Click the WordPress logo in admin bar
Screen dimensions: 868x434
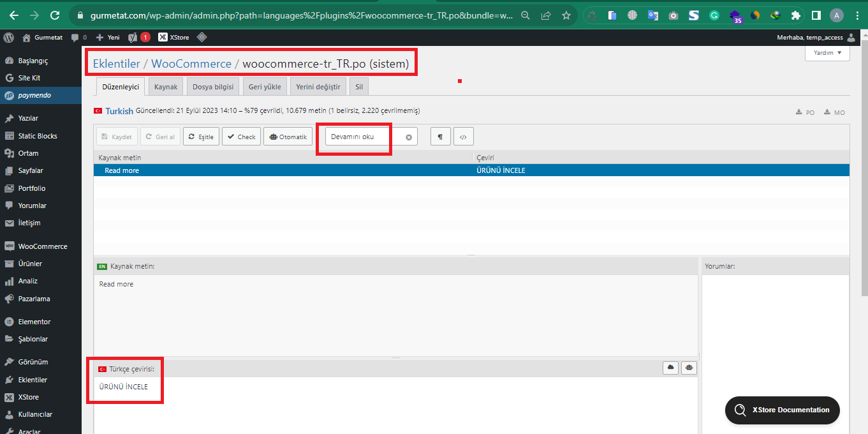click(x=8, y=38)
